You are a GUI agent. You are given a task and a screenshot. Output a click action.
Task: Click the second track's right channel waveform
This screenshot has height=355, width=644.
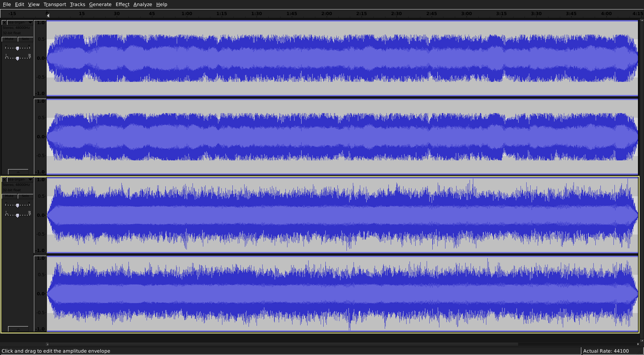click(x=342, y=294)
